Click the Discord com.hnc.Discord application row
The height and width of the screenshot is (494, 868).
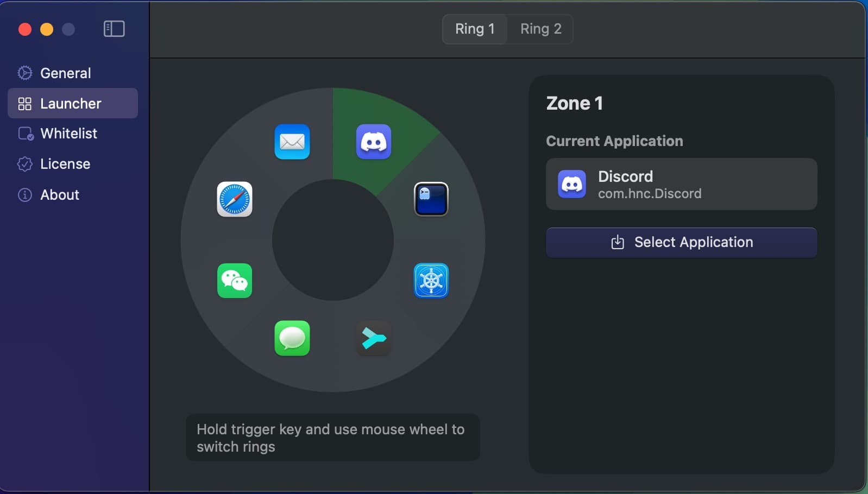click(681, 185)
